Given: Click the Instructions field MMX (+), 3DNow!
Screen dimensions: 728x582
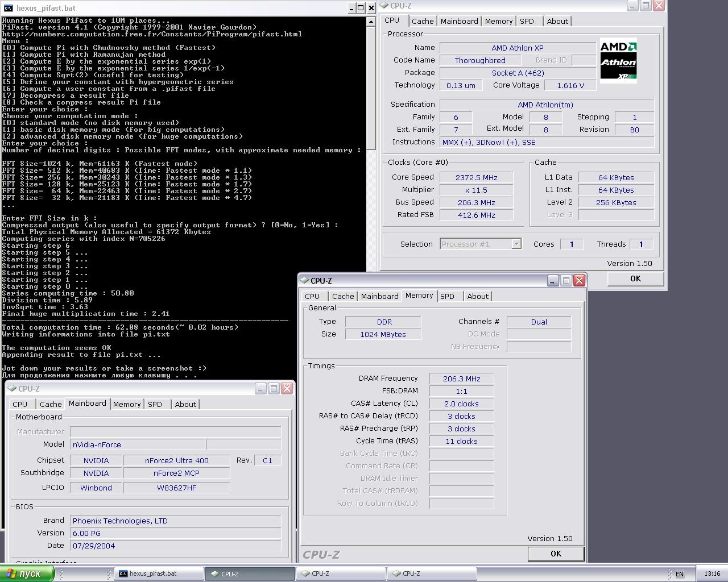Looking at the screenshot, I should [x=547, y=142].
